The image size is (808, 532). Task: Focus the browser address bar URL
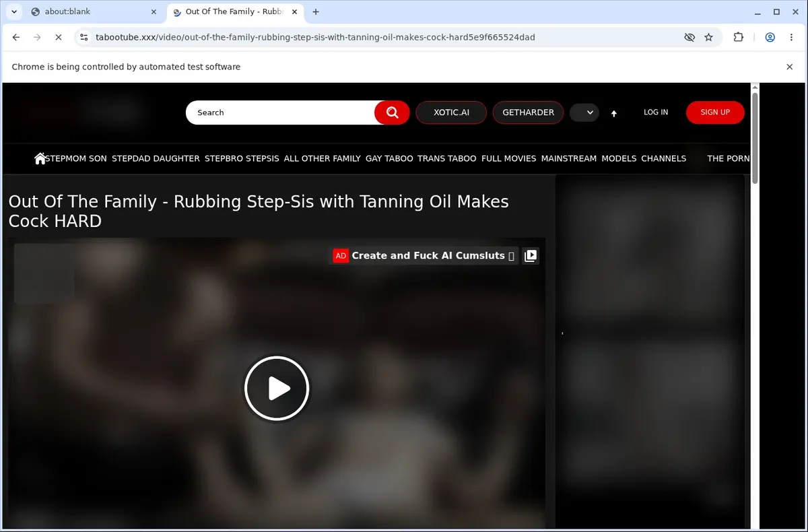(x=315, y=38)
